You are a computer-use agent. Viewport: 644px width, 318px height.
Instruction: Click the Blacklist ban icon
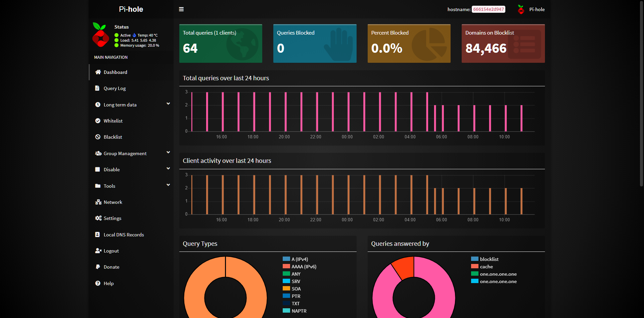98,137
